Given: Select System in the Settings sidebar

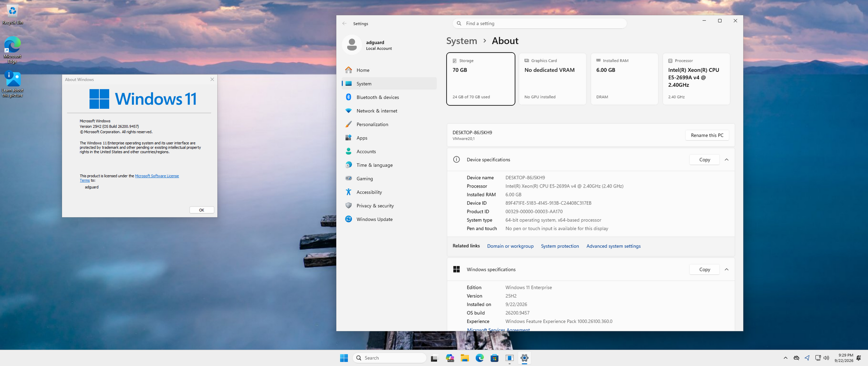Looking at the screenshot, I should pos(389,84).
